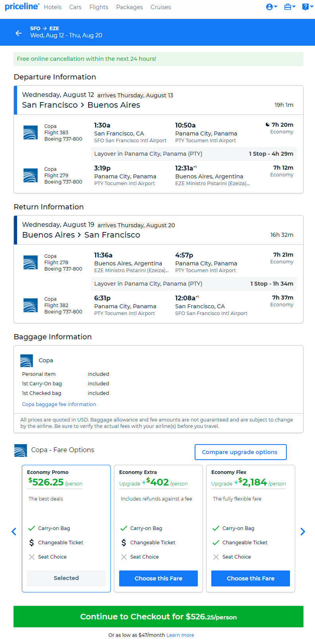The image size is (315, 644).
Task: Click Compare upgrade options button
Action: (240, 452)
